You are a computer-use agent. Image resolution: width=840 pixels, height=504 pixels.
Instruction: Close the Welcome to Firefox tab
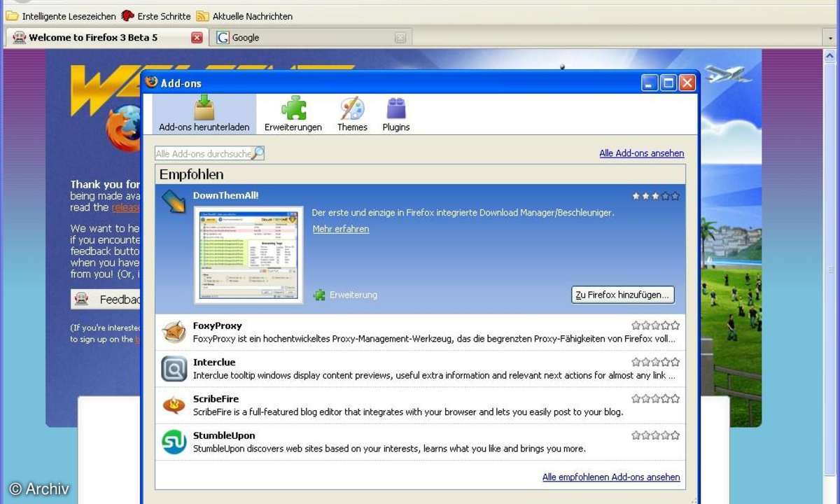[x=197, y=38]
